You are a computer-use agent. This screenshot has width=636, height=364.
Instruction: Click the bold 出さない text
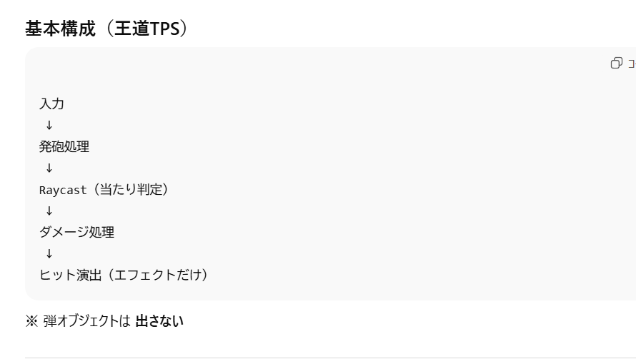159,321
